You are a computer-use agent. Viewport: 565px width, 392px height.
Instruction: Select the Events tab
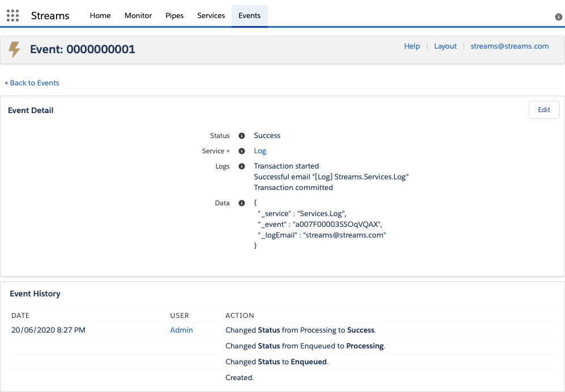249,15
